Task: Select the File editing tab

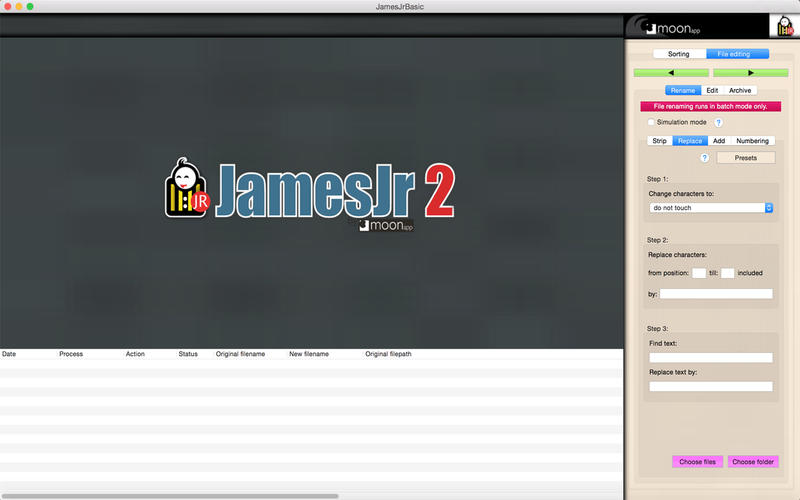Action: (737, 54)
